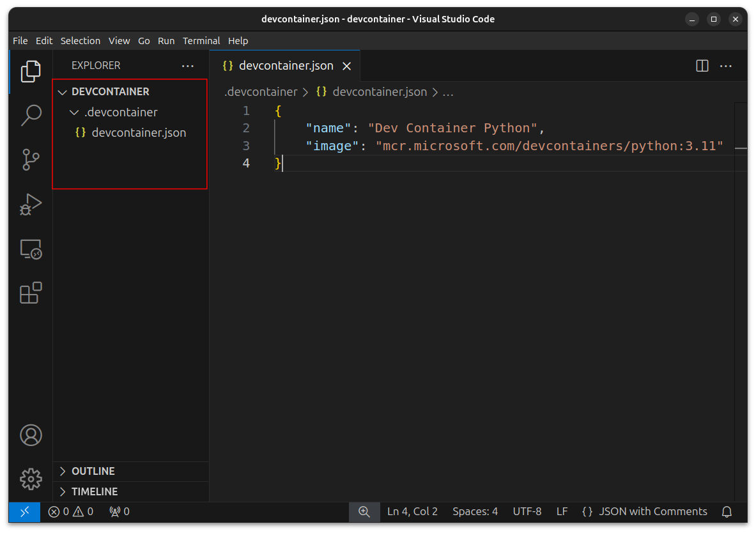Expand the OUTLINE section

130,471
